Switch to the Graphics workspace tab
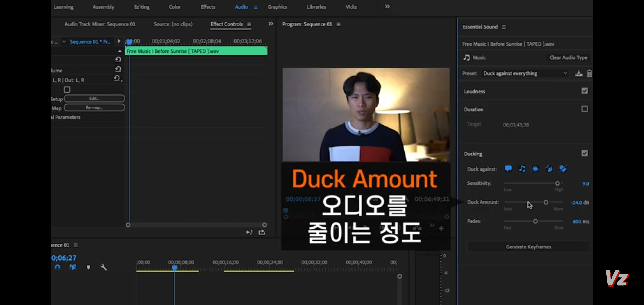The width and height of the screenshot is (644, 305). [x=277, y=7]
